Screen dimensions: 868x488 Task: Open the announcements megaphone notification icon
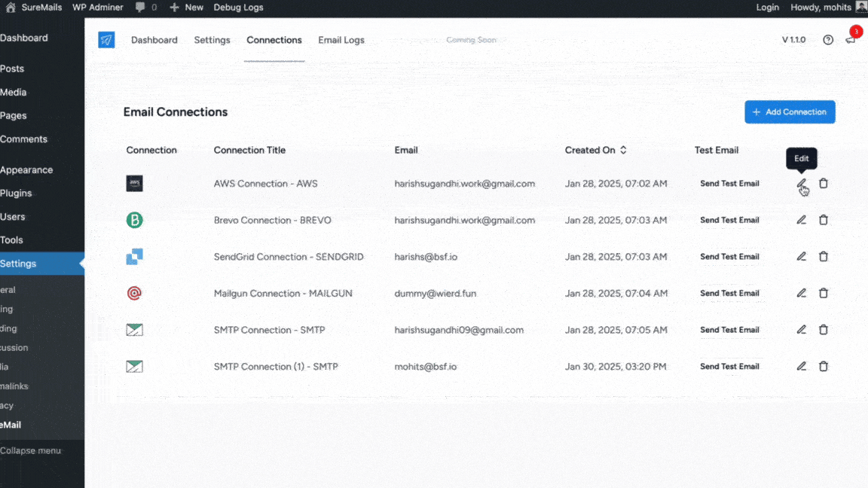point(851,40)
